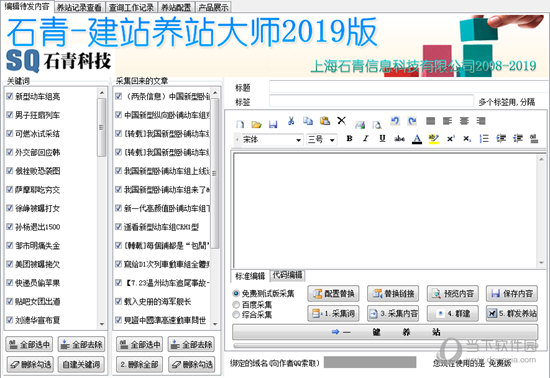Select 综合采集 radio option
550x378 pixels.
236,315
